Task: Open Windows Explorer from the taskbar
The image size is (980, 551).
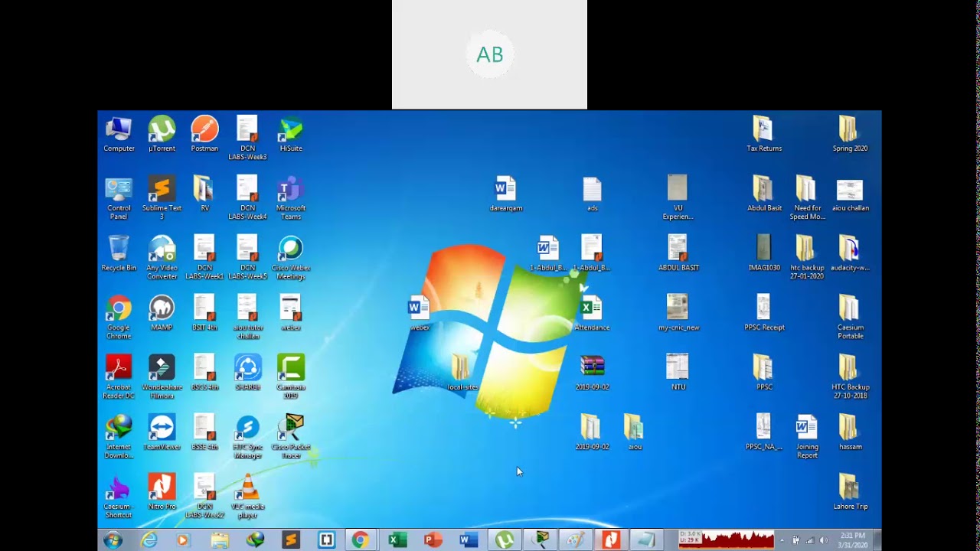Action: click(220, 540)
